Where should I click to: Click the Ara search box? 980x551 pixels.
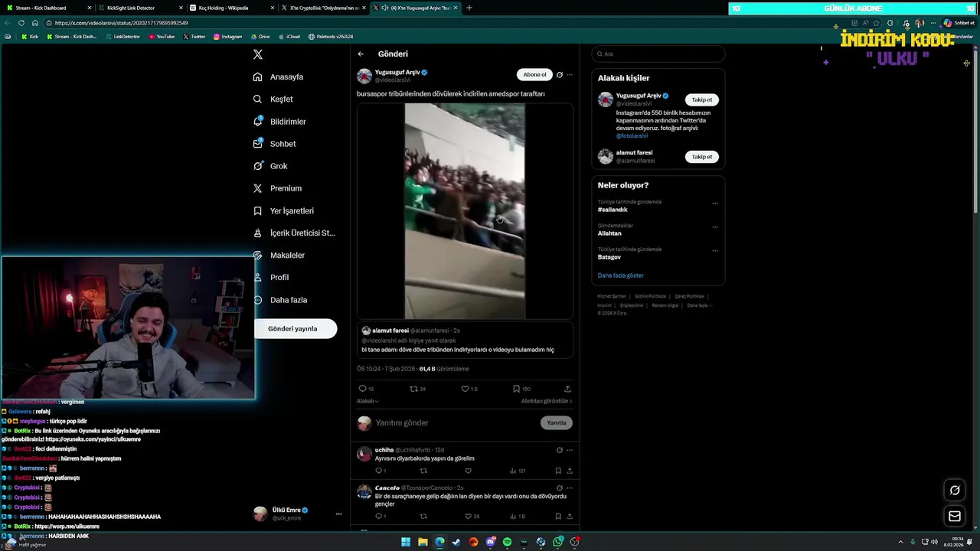658,54
